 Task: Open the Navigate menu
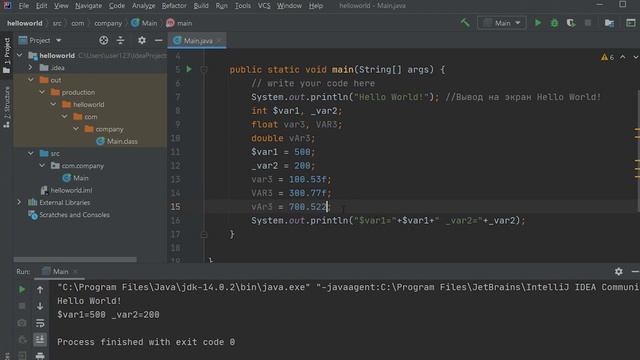pos(88,6)
